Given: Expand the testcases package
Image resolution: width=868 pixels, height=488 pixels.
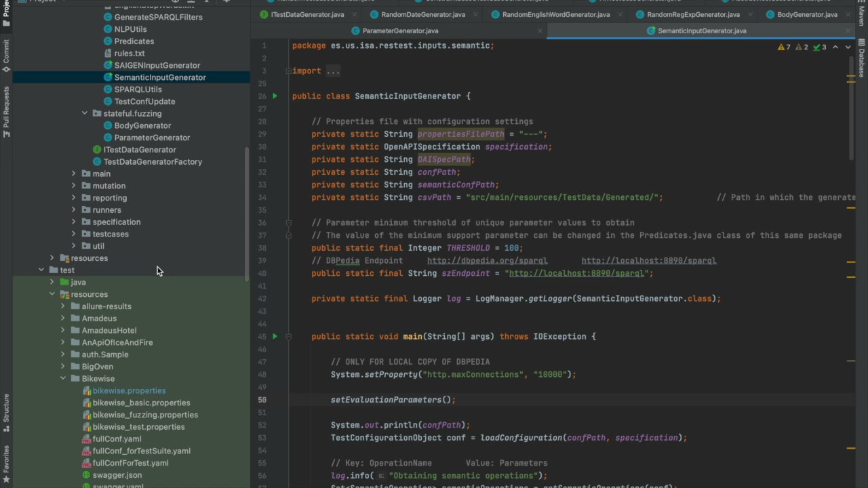Looking at the screenshot, I should click(x=74, y=234).
